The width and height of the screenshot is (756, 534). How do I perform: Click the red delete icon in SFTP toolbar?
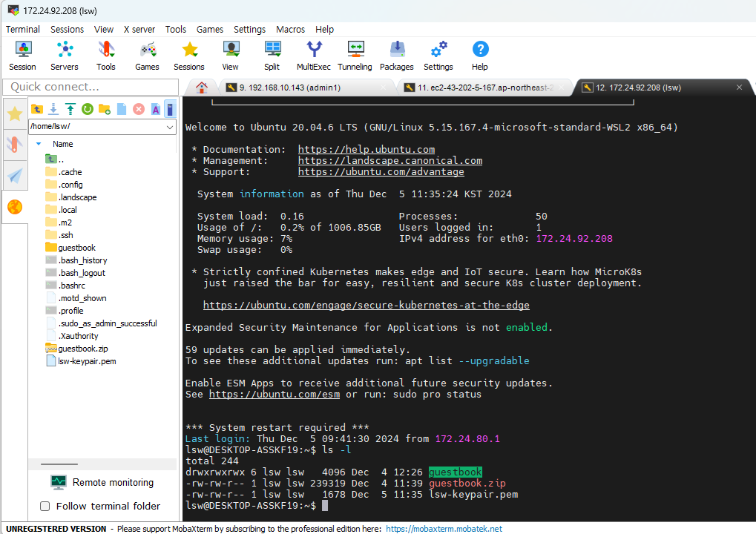pyautogui.click(x=139, y=110)
